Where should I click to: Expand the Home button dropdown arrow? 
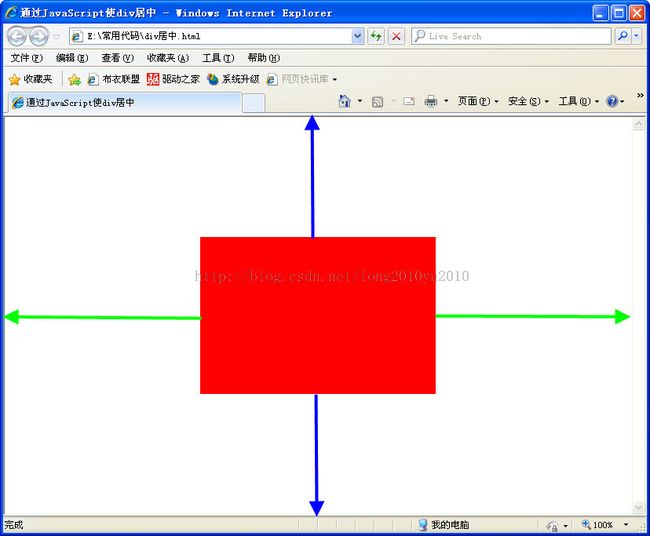coord(360,101)
